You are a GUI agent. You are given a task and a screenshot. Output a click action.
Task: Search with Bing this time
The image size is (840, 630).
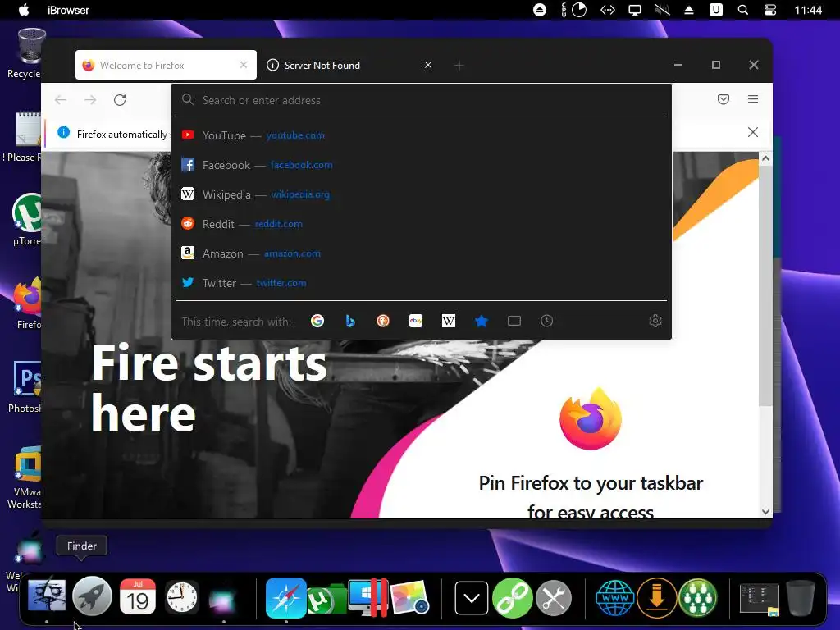point(349,321)
